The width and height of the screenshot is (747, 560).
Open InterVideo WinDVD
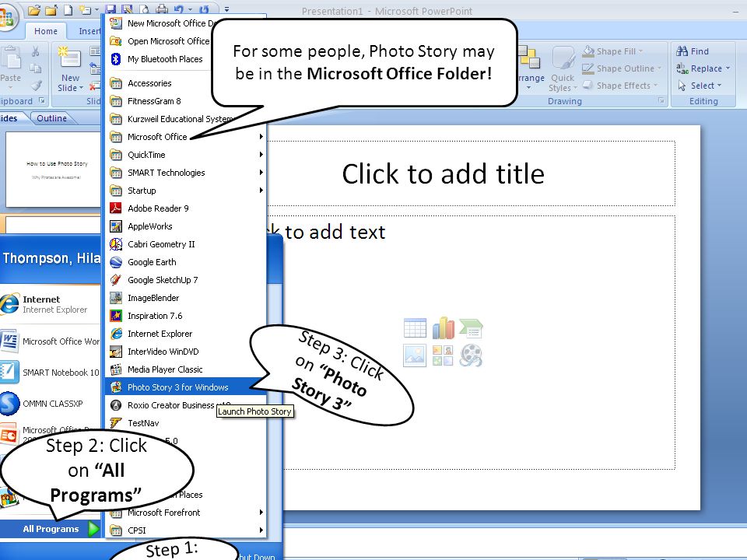[185, 352]
